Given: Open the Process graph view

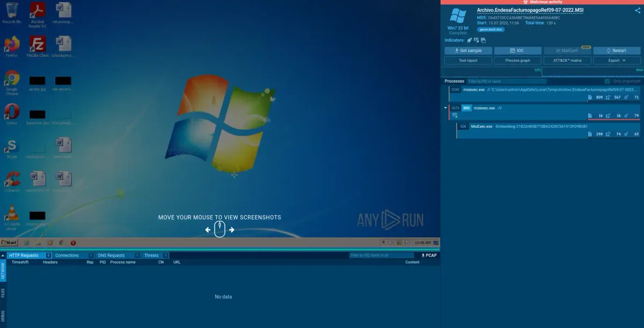Looking at the screenshot, I should pos(518,61).
